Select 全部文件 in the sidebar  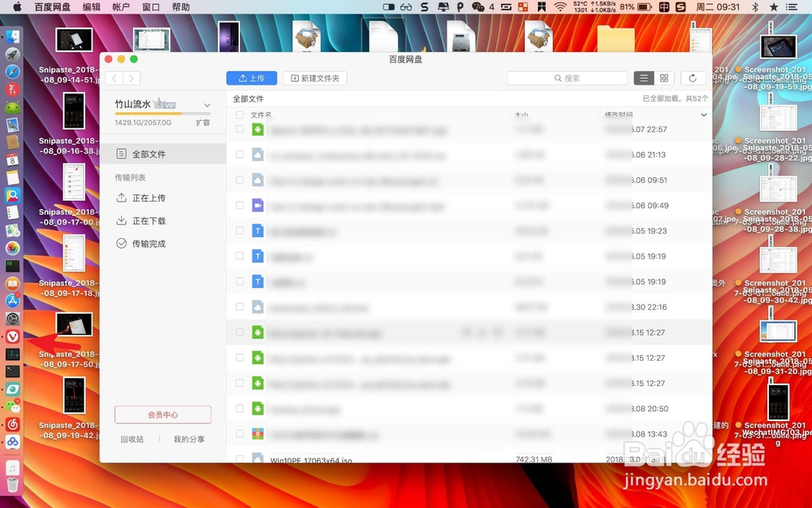(x=163, y=154)
